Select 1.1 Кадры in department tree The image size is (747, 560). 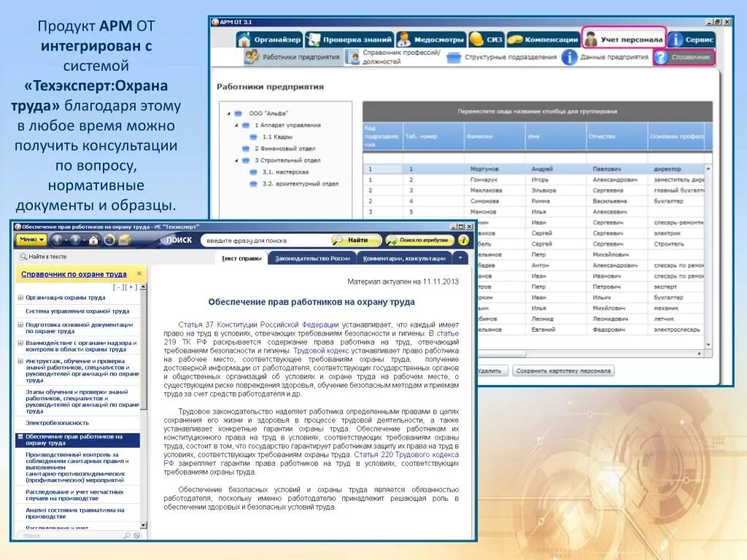tap(277, 137)
